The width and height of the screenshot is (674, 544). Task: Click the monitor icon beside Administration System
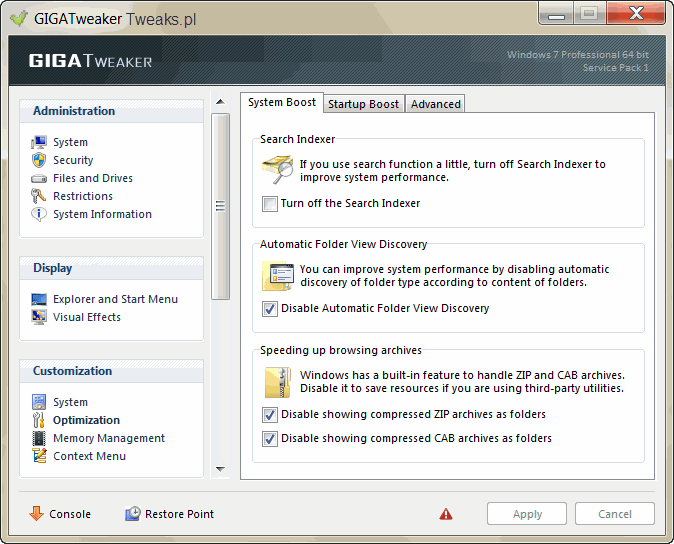coord(39,142)
